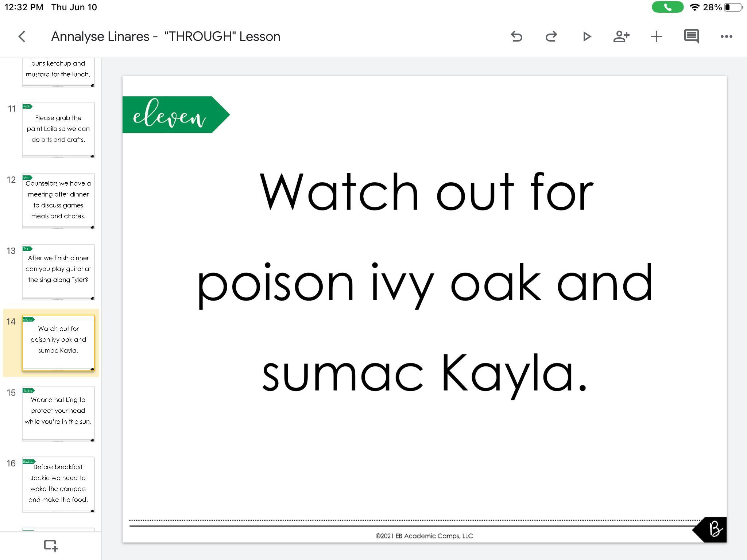
Task: Tap the plus insert icon
Action: pos(656,36)
